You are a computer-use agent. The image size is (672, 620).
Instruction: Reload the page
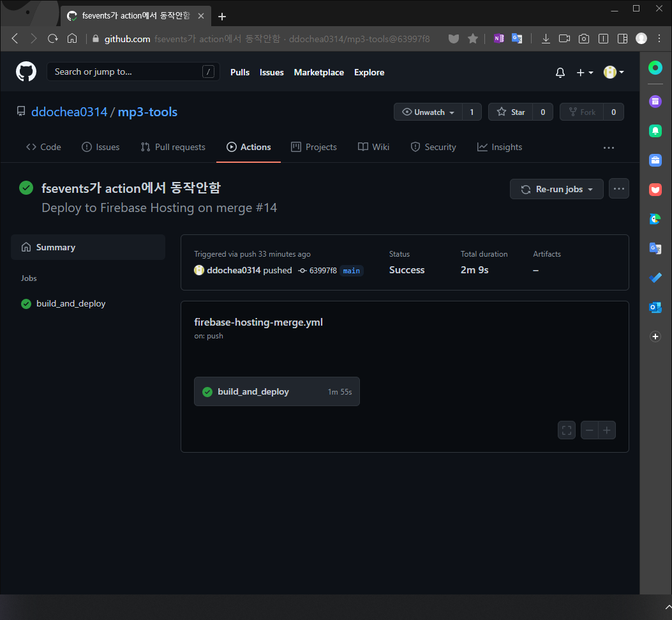coord(53,38)
